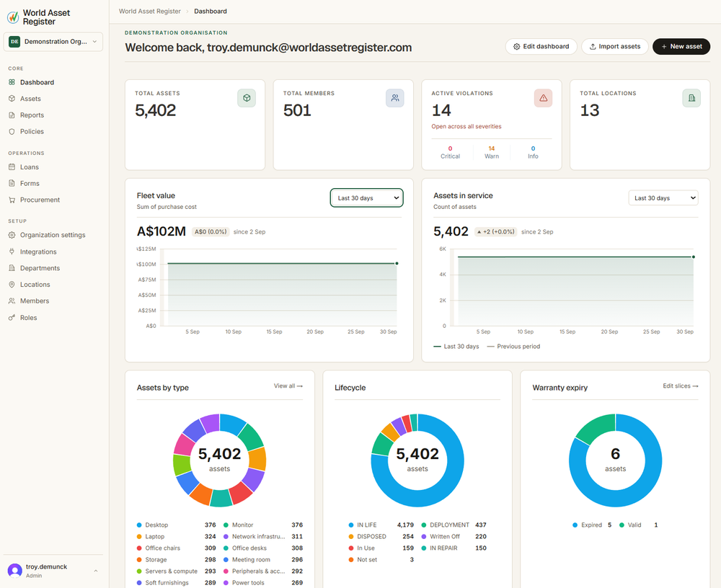Click the Total Assets 5,402 card value

click(156, 110)
